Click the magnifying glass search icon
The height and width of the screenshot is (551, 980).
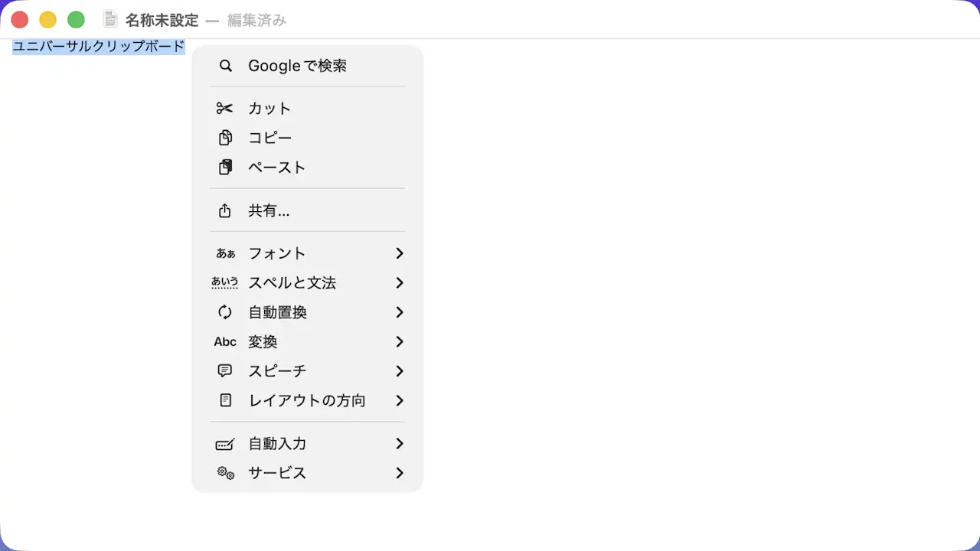tap(225, 66)
